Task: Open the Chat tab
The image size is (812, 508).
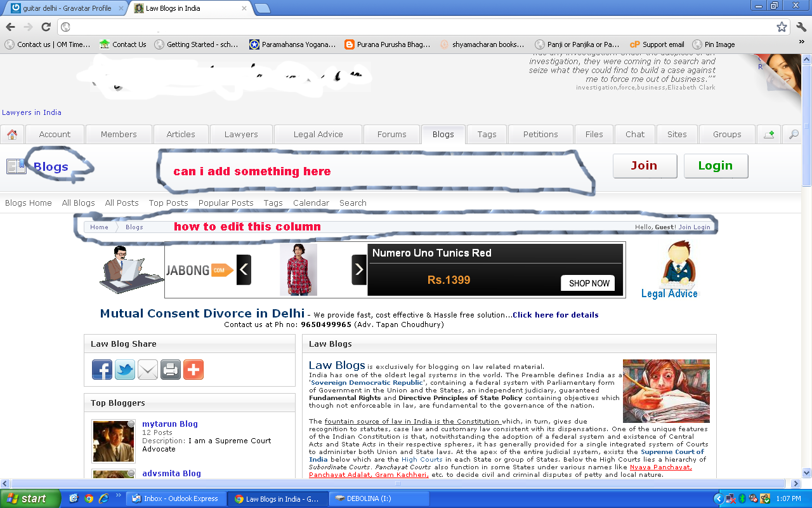Action: (634, 134)
